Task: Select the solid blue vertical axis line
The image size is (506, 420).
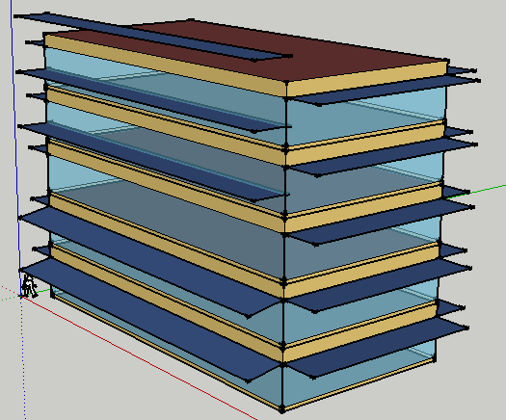Action: tap(15, 145)
